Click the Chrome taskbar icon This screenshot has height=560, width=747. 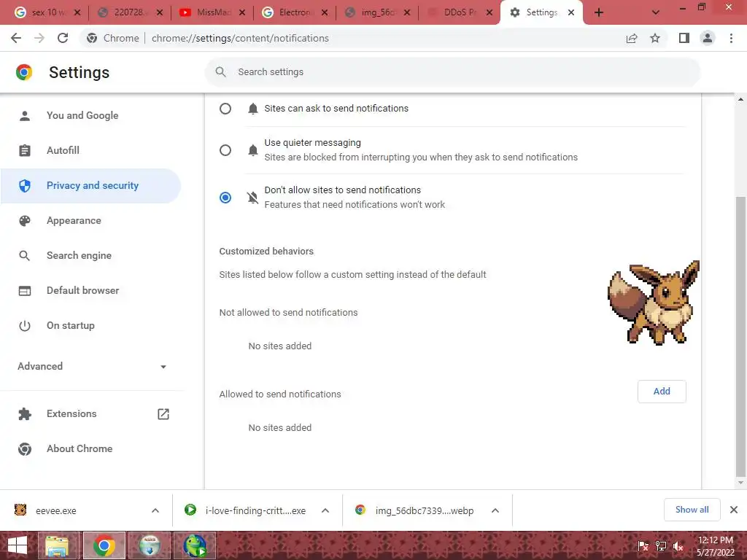pos(104,545)
